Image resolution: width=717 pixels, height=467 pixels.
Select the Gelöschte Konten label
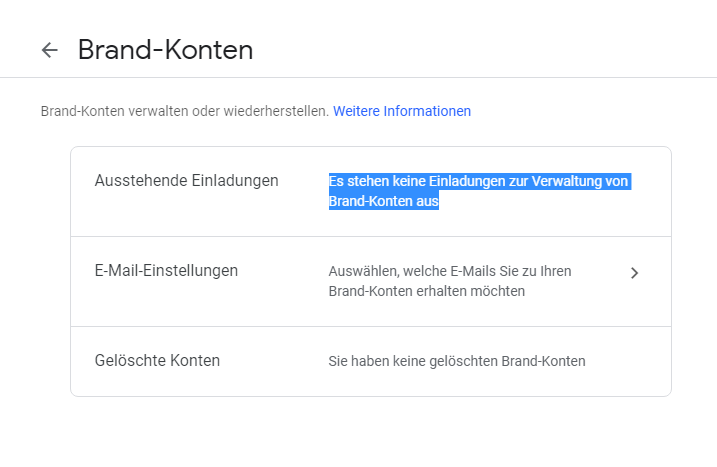[x=157, y=361]
